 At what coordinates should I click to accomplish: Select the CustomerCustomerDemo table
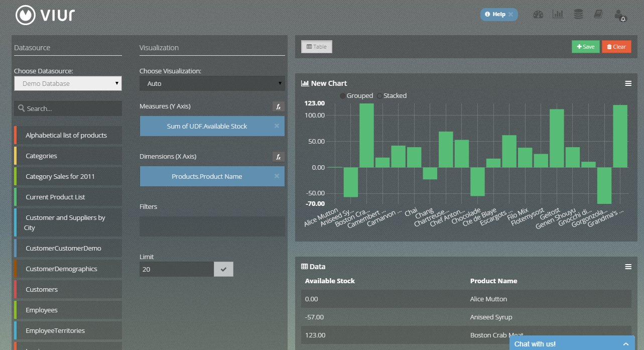68,248
